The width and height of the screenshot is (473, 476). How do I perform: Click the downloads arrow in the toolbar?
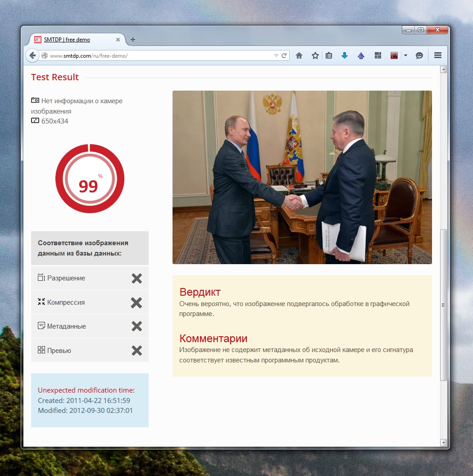click(x=344, y=55)
